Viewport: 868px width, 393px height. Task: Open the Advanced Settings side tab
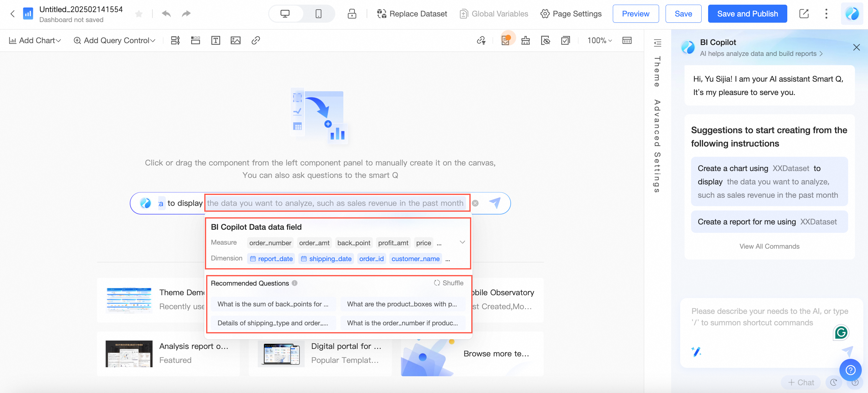click(x=657, y=146)
